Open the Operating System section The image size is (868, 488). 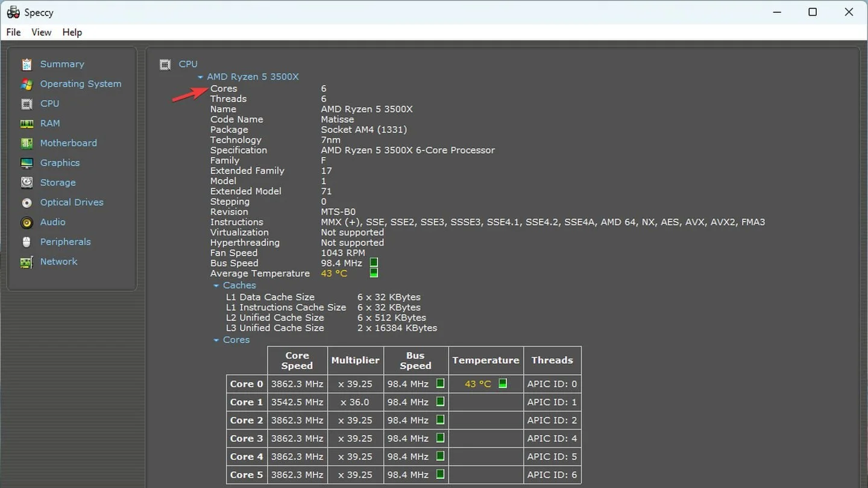point(81,84)
